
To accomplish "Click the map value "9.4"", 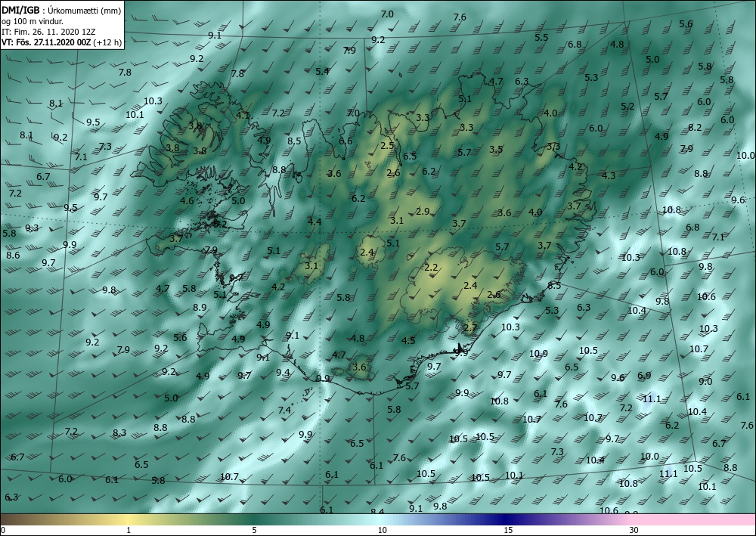I will click(x=283, y=373).
